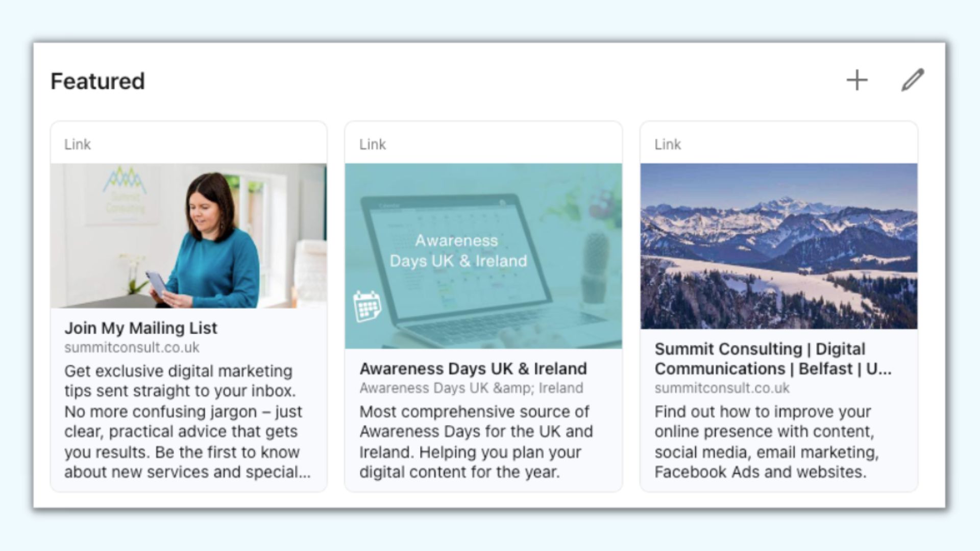Screen dimensions: 980x551
Task: Click the Join My Mailing List title
Action: 141,328
